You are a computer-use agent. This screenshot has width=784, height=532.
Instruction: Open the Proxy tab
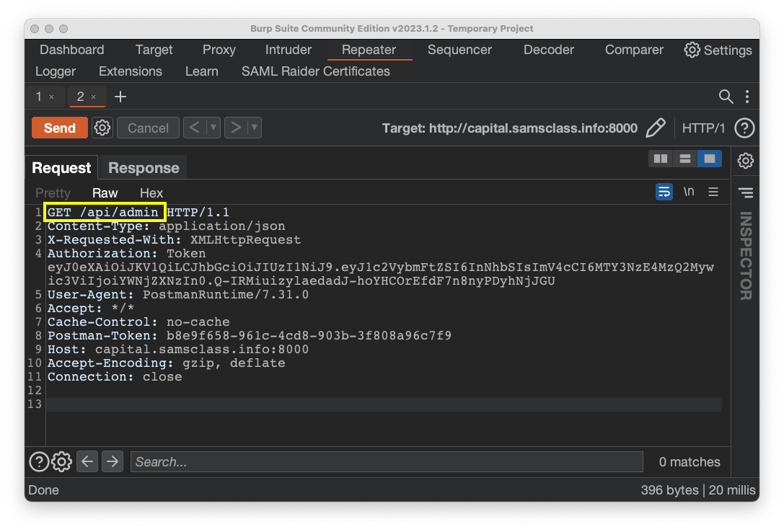pos(219,50)
